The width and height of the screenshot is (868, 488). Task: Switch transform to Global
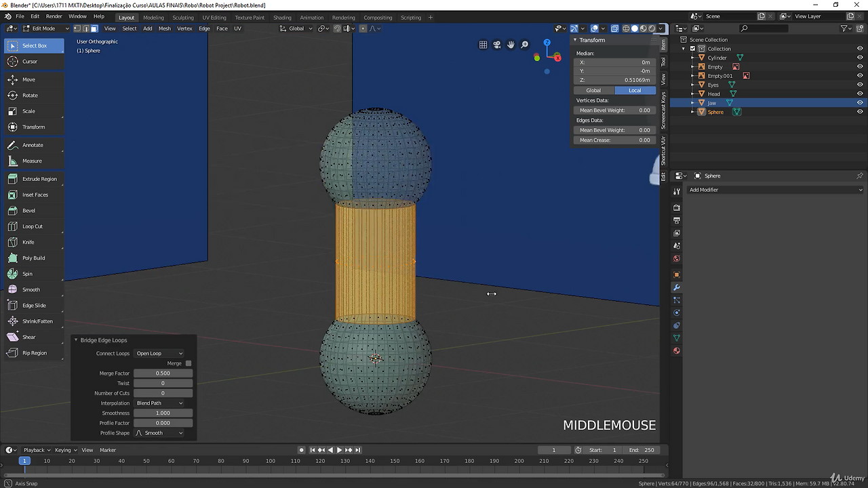(593, 90)
